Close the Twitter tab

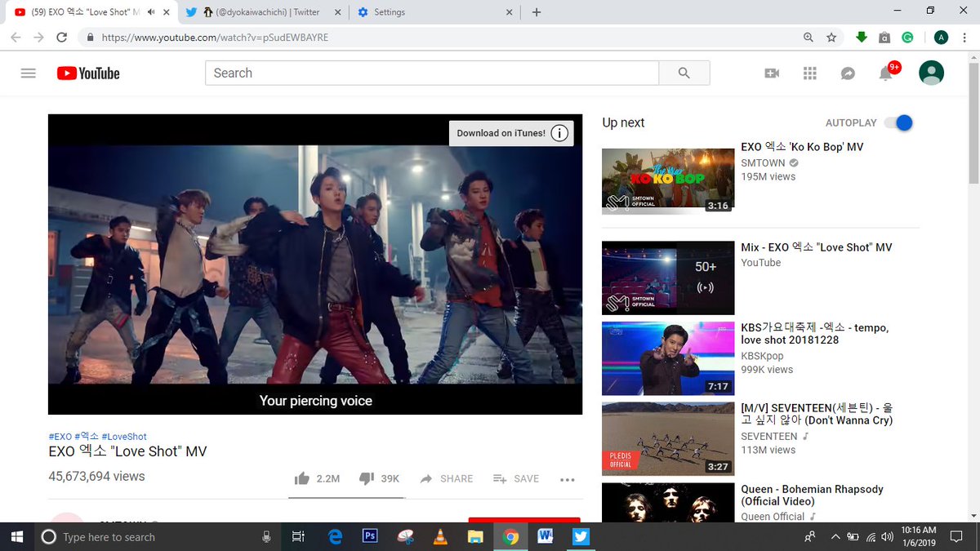pyautogui.click(x=338, y=12)
